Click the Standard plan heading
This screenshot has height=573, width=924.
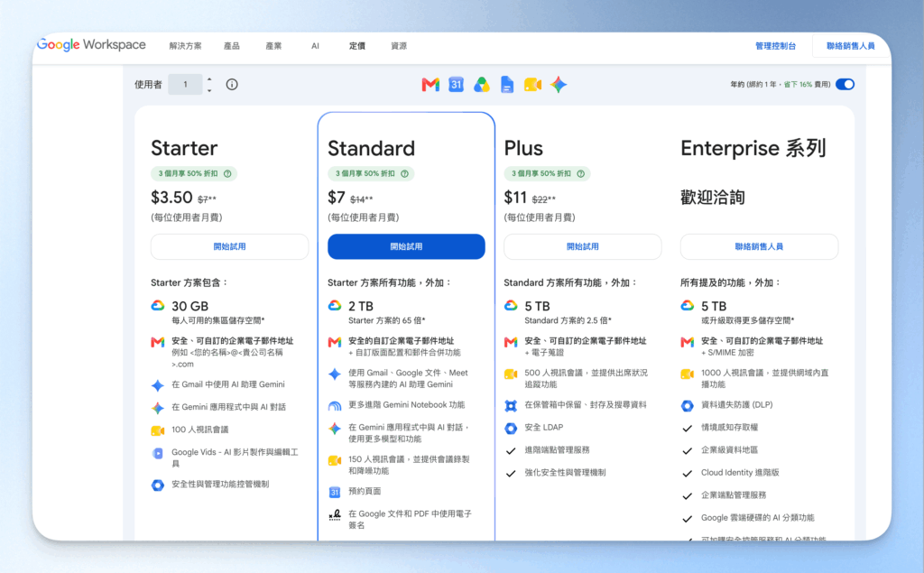[x=371, y=148]
